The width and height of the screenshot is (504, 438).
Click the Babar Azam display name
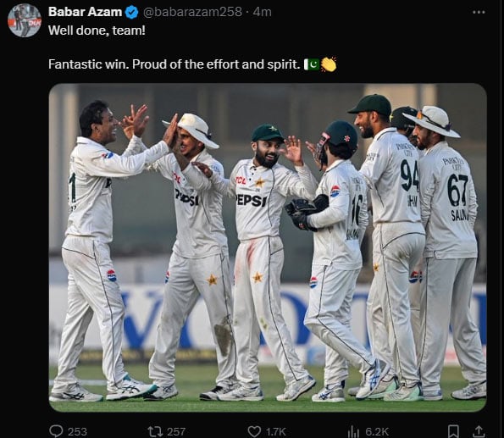(85, 12)
